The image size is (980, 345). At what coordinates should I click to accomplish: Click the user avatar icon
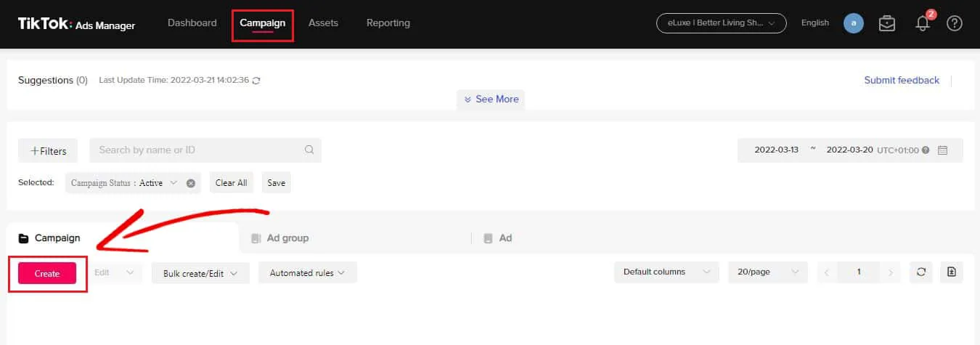(854, 23)
